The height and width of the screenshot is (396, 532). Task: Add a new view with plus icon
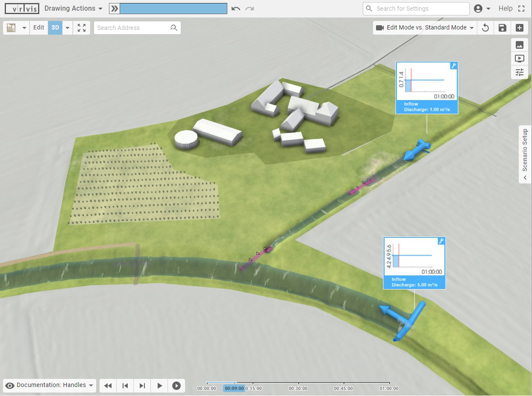520,28
